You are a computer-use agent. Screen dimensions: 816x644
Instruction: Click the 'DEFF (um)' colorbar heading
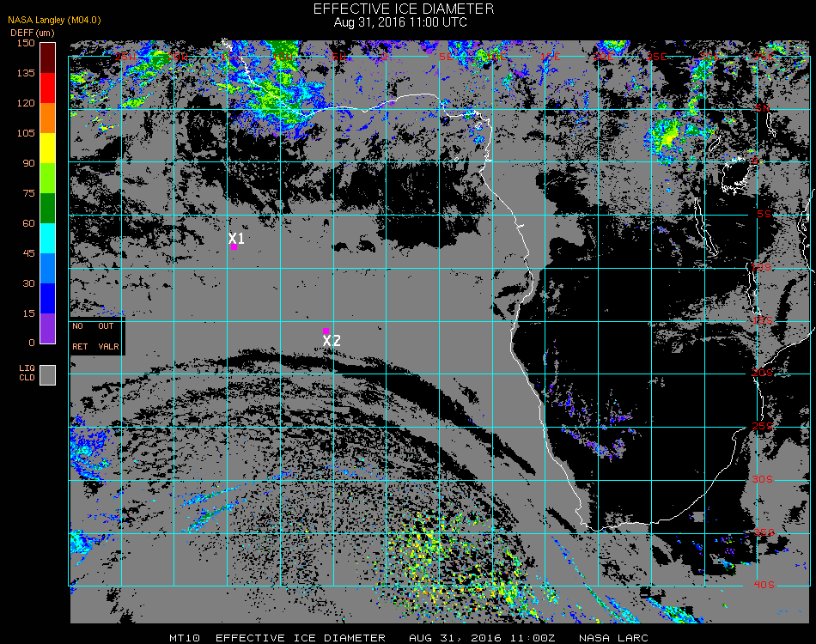33,33
